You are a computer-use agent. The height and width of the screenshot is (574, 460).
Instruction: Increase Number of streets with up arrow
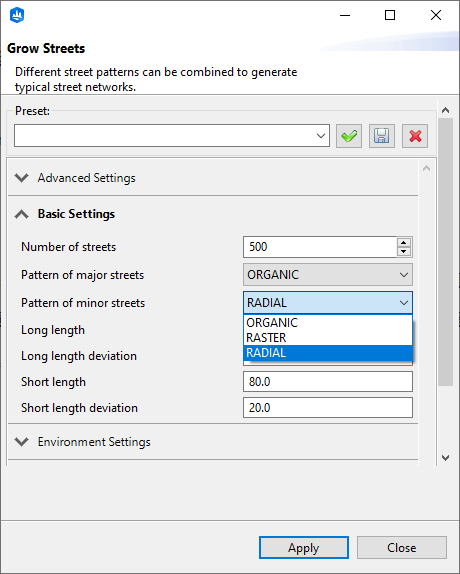pos(404,243)
